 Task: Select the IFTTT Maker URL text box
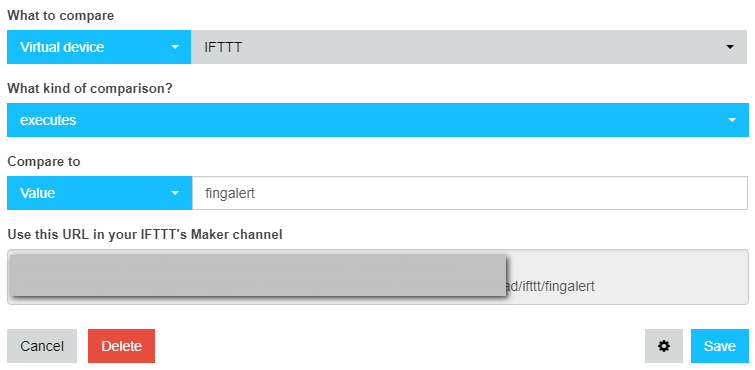click(378, 277)
